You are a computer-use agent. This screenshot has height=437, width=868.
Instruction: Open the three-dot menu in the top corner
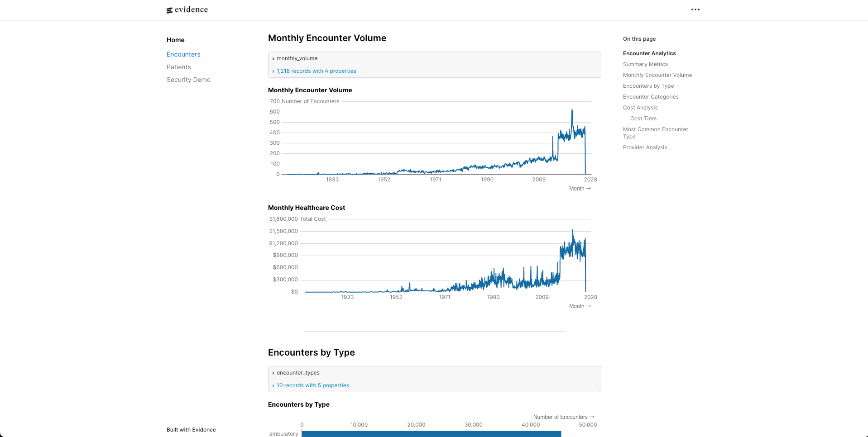(x=695, y=9)
